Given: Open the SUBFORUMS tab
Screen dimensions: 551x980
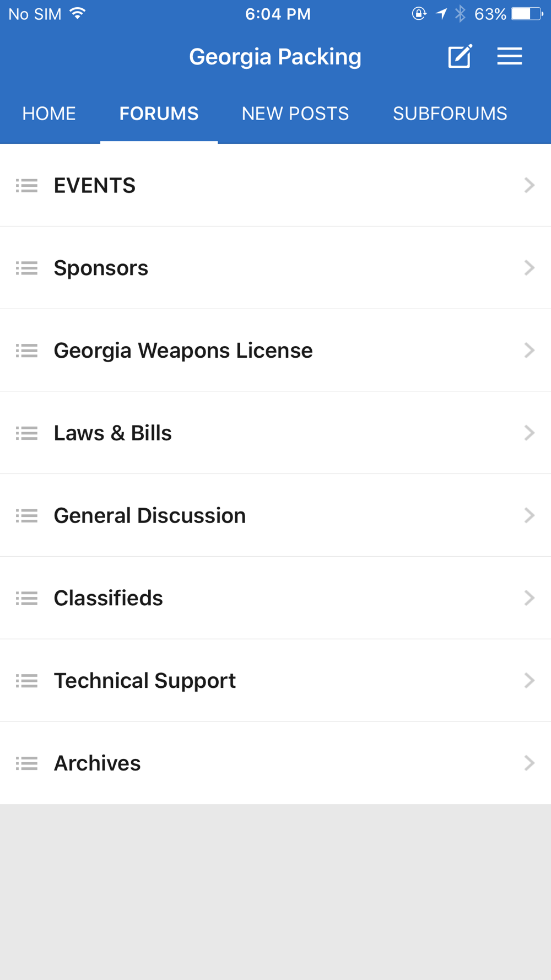Looking at the screenshot, I should pyautogui.click(x=450, y=114).
